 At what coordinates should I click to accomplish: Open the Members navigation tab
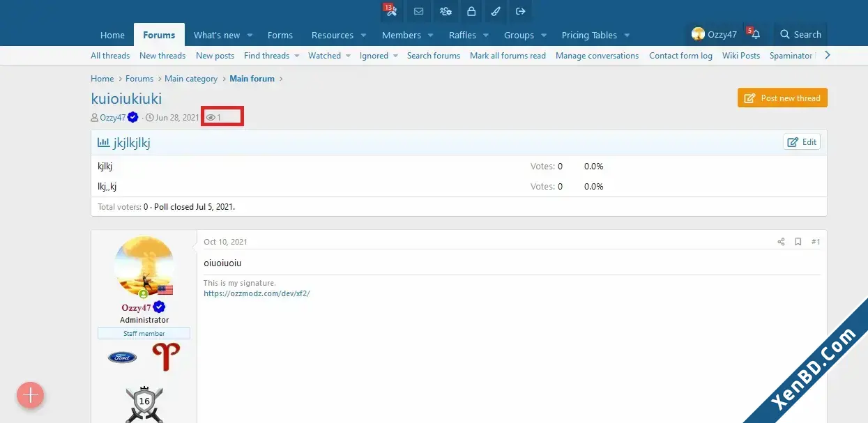tap(402, 35)
